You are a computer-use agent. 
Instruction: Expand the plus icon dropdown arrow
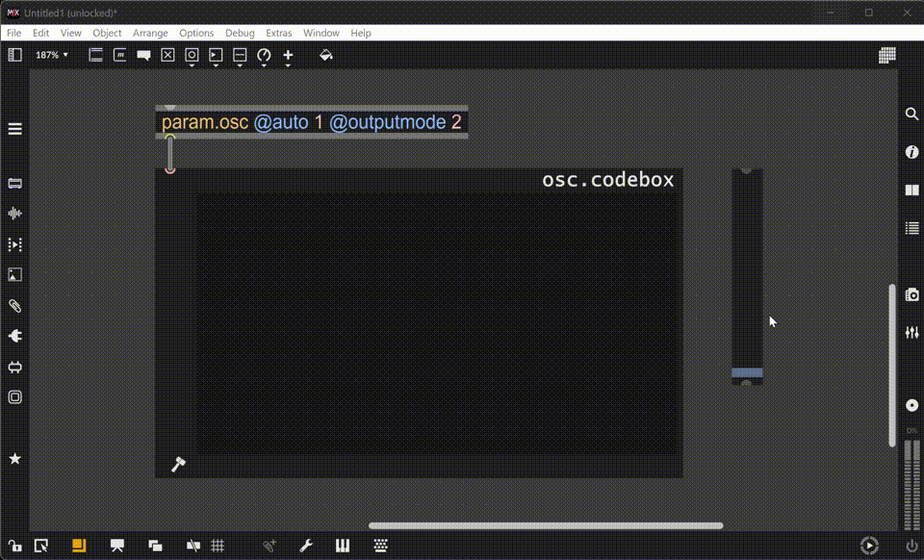tap(288, 65)
